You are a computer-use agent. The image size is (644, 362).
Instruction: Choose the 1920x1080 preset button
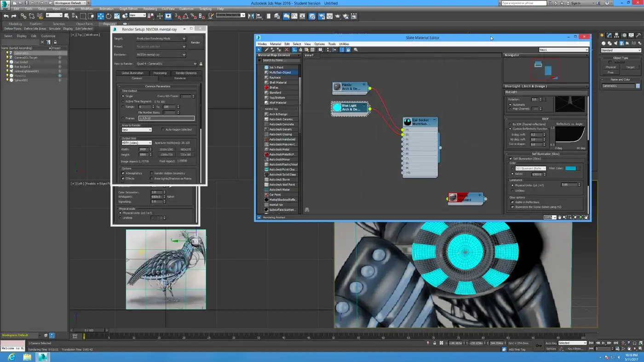[166, 149]
